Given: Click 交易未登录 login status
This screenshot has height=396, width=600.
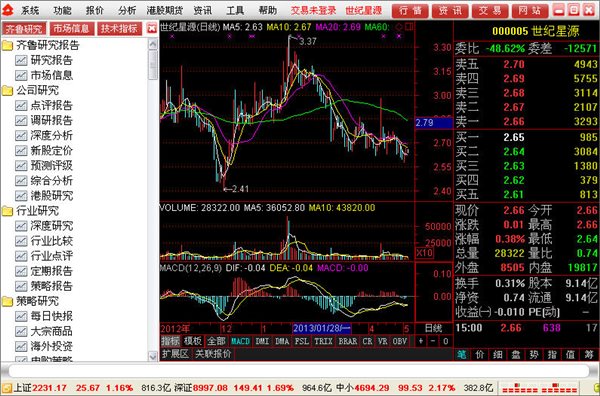Looking at the screenshot, I should pyautogui.click(x=313, y=11).
